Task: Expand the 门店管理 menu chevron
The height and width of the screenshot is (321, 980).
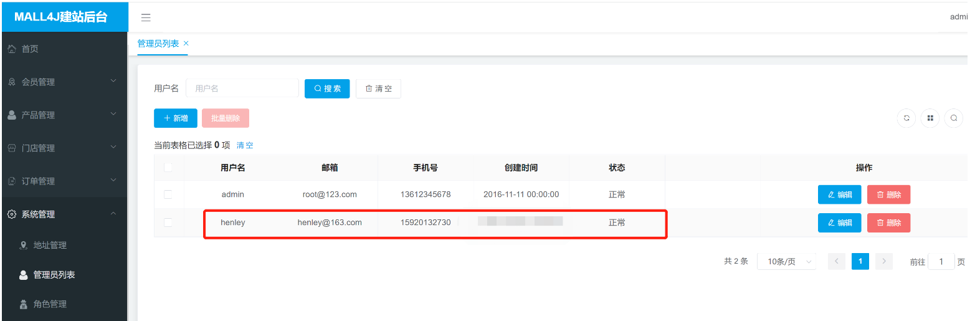Action: coord(113,147)
